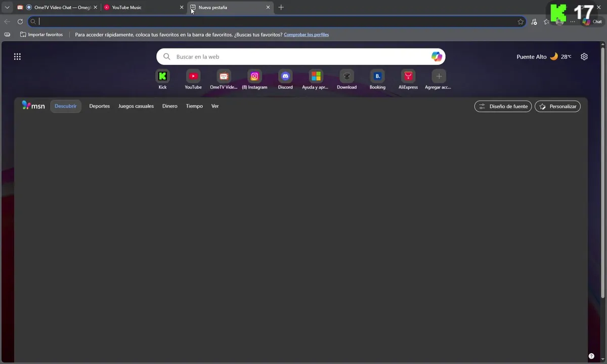Open the YouTube shortcut tile
This screenshot has height=364, width=607.
click(x=193, y=79)
